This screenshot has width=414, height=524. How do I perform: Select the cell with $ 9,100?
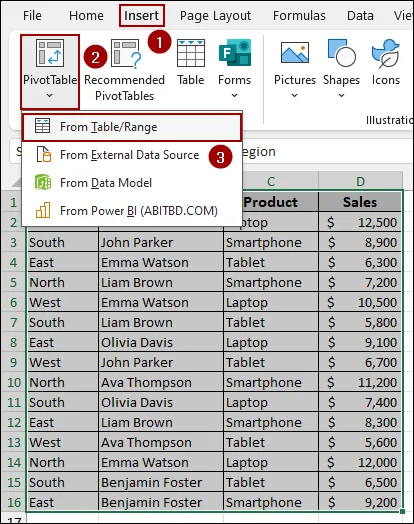(x=360, y=343)
